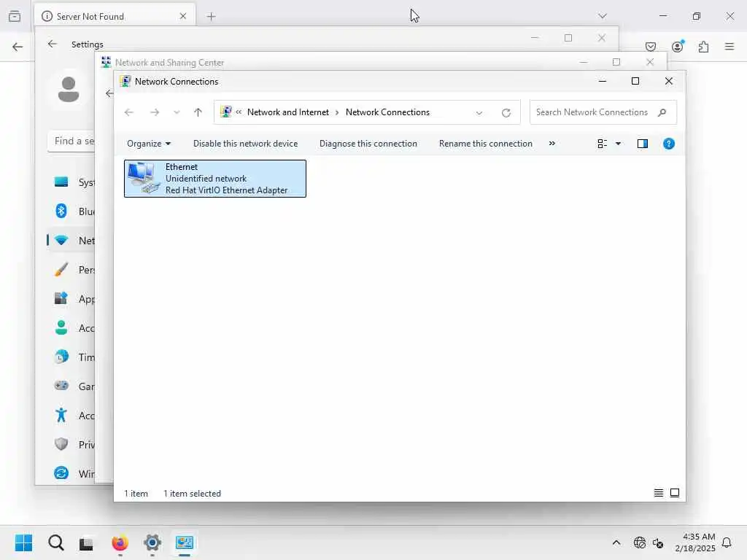Expand the address bar history dropdown
This screenshot has width=747, height=560.
(479, 112)
